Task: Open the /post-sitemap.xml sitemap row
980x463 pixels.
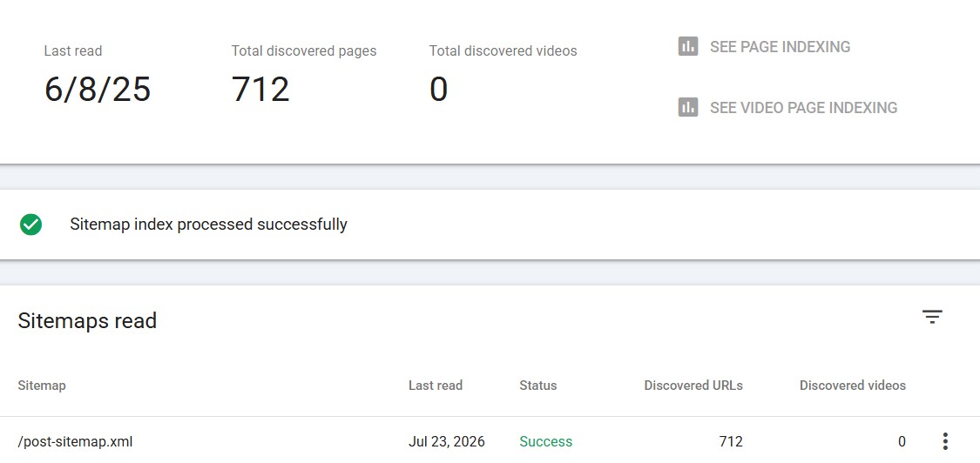Action: (x=490, y=441)
